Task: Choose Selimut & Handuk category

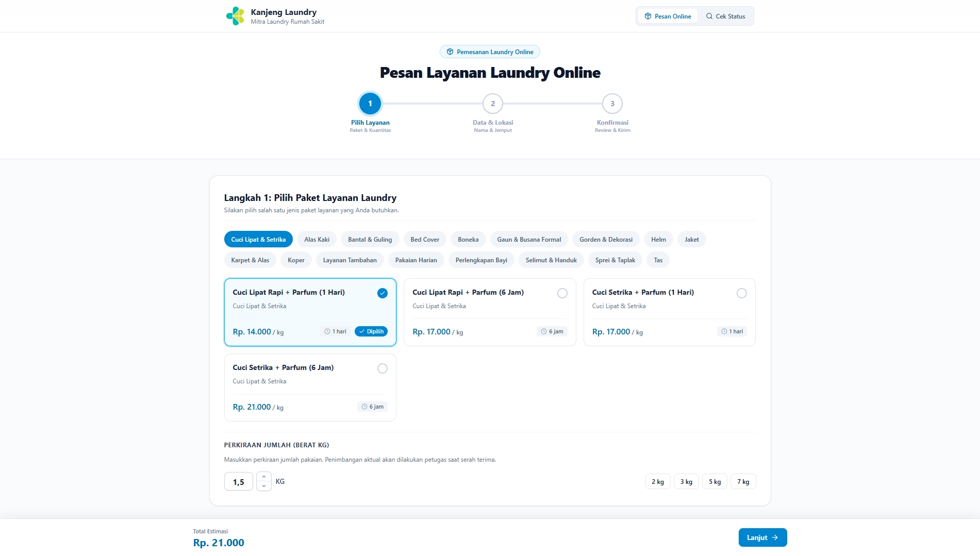Action: [x=551, y=260]
